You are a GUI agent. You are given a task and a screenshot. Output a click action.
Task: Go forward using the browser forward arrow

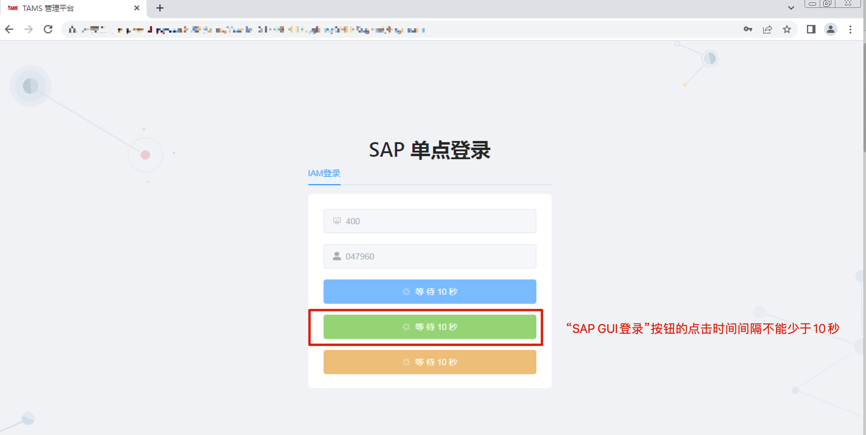(29, 29)
